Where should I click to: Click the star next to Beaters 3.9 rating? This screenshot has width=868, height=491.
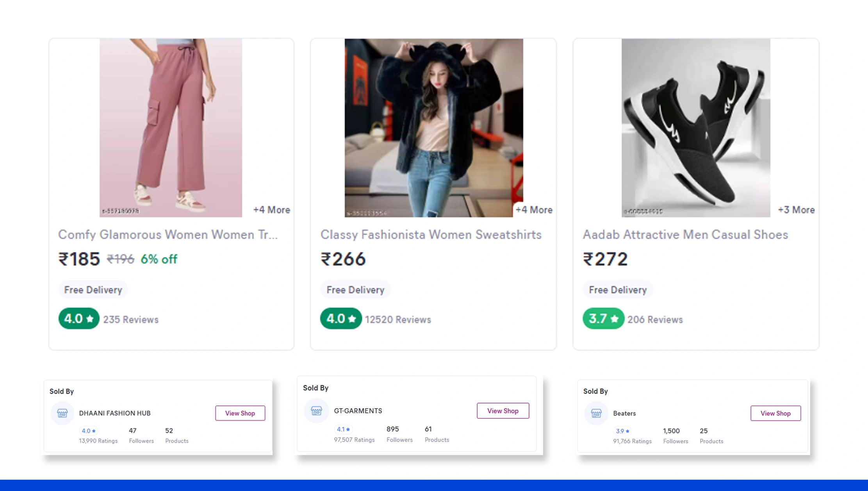click(628, 431)
